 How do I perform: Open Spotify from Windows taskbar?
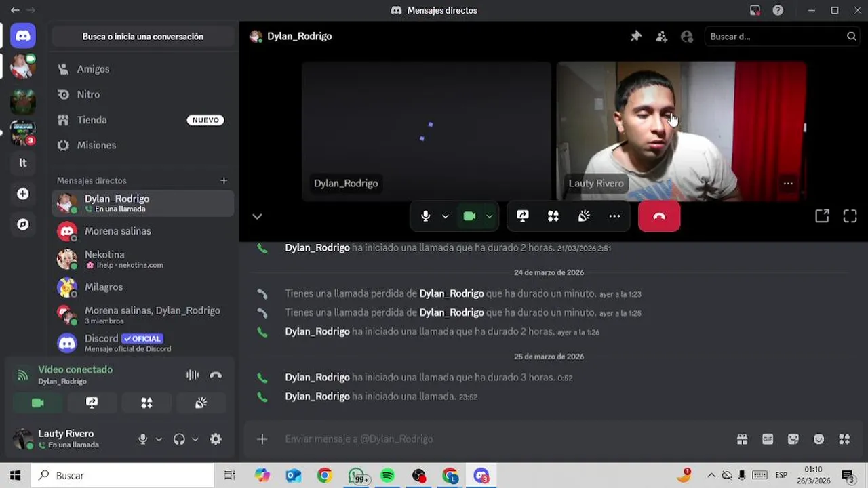click(x=387, y=476)
